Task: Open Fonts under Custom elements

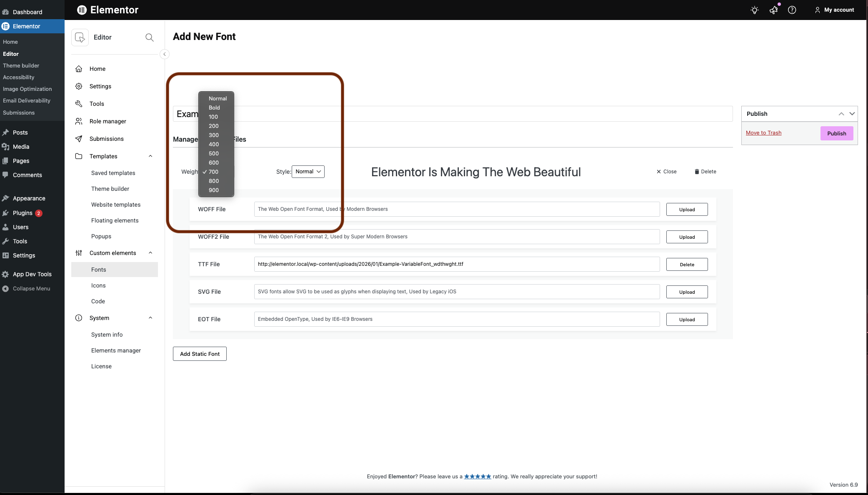Action: (115, 270)
